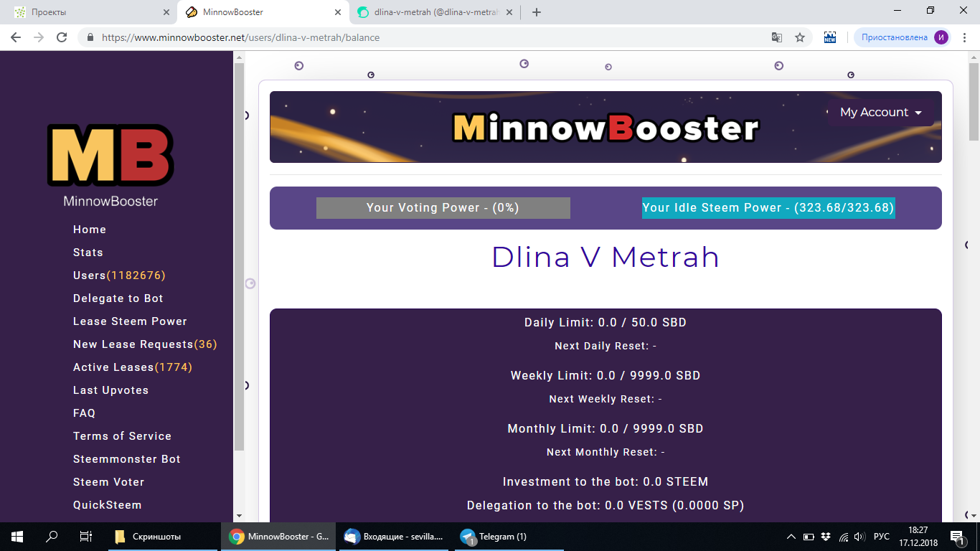Switch to the dlina-v-metrah tab

point(436,12)
